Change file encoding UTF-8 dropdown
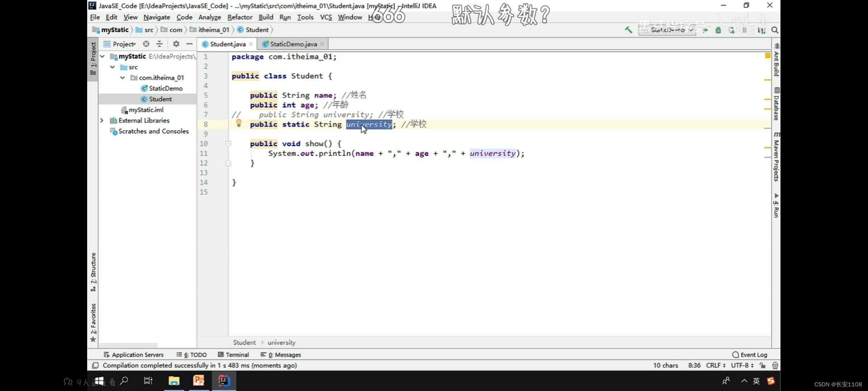 point(742,365)
